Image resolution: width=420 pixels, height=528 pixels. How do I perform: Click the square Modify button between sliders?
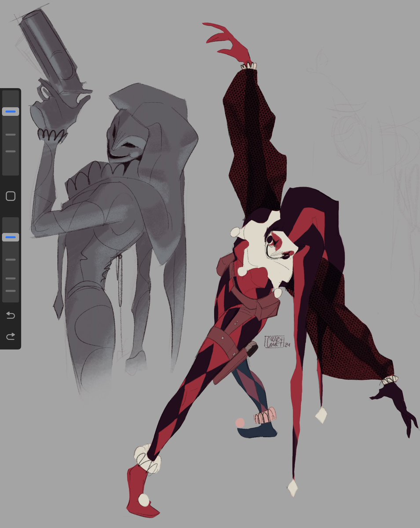11,196
